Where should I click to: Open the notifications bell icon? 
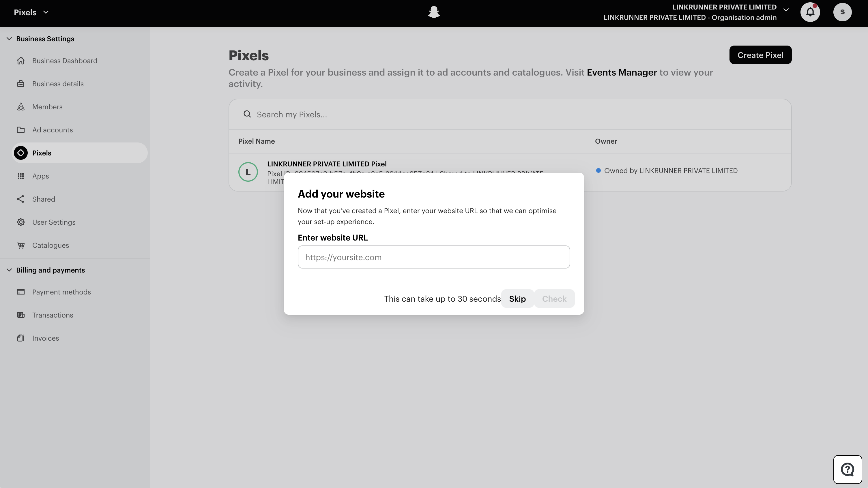810,12
